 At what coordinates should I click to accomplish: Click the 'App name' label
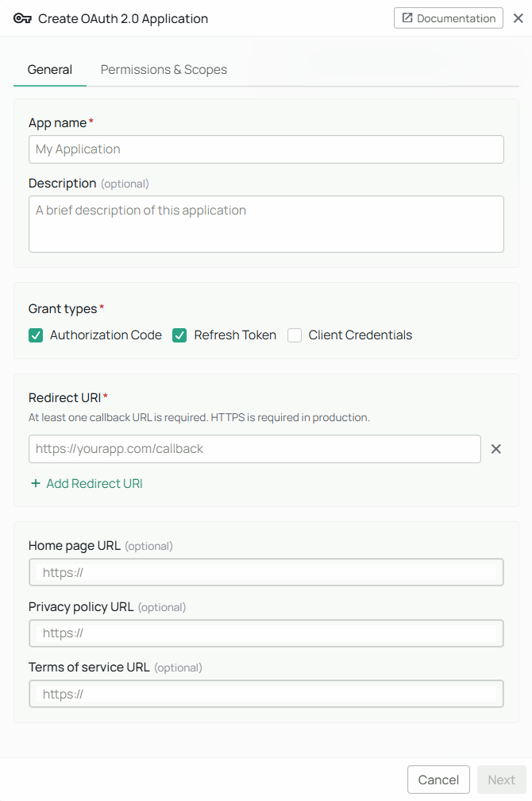tap(58, 122)
